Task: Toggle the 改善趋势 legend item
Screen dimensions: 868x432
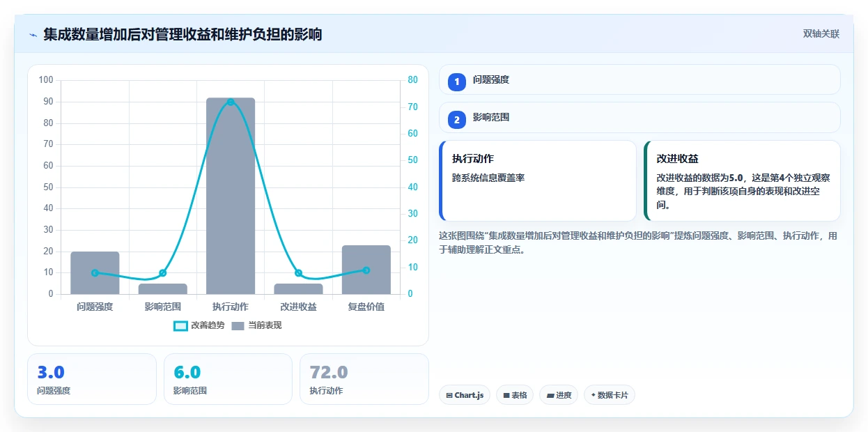Action: [199, 325]
